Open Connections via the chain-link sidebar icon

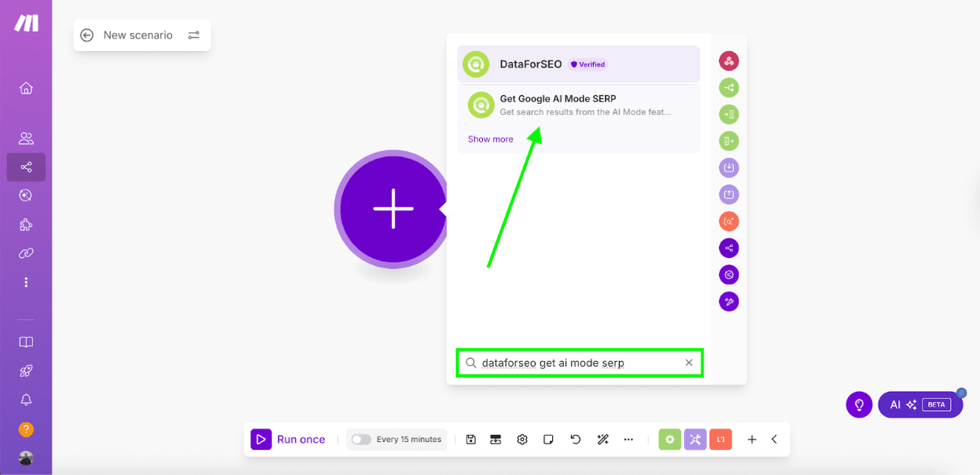point(26,253)
